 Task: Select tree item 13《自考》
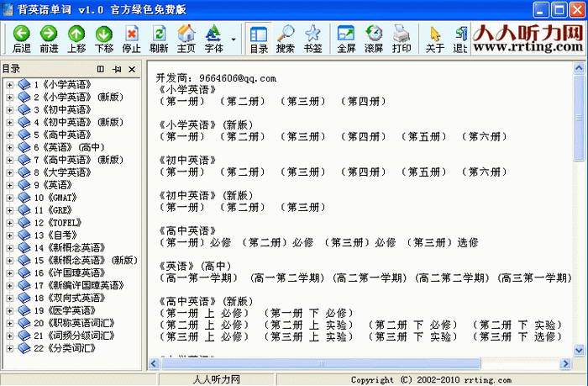click(x=55, y=235)
